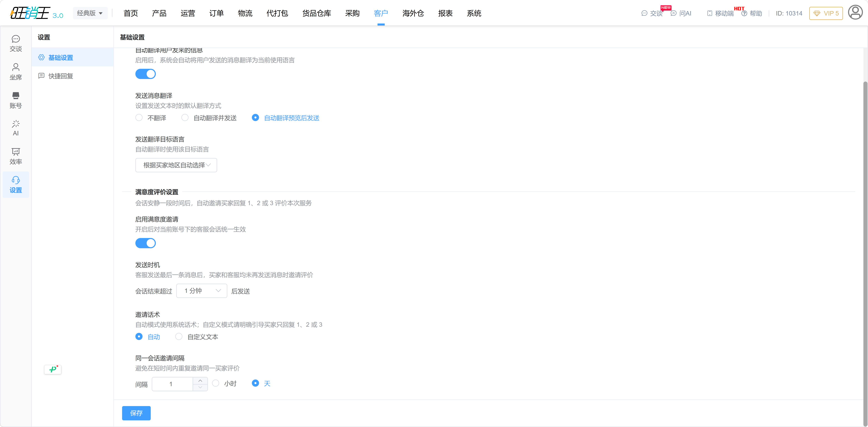Image resolution: width=868 pixels, height=427 pixels.
Task: Open the 1 分钟 timing dropdown
Action: click(x=202, y=291)
